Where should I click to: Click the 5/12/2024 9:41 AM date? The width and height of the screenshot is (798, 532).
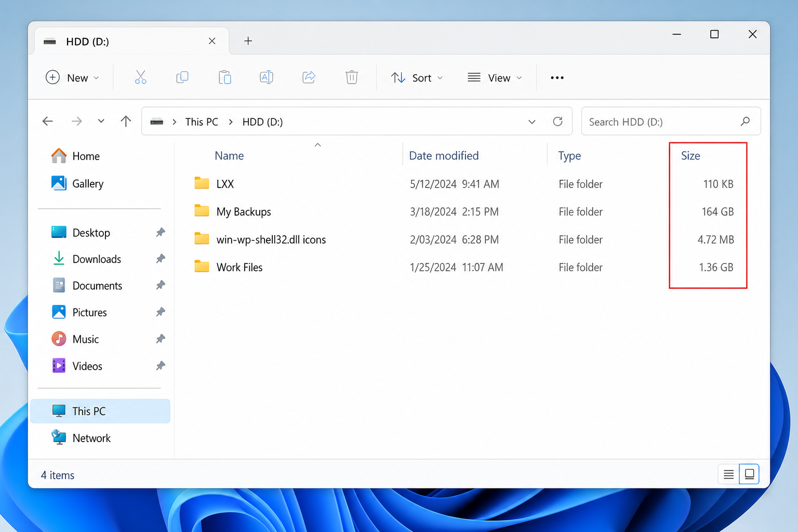coord(454,184)
